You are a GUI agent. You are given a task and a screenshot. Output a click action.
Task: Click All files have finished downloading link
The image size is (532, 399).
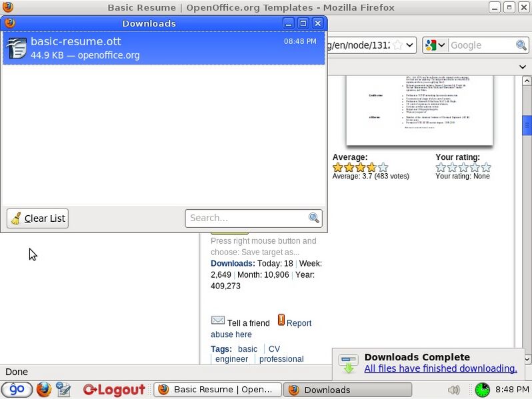[x=441, y=368]
